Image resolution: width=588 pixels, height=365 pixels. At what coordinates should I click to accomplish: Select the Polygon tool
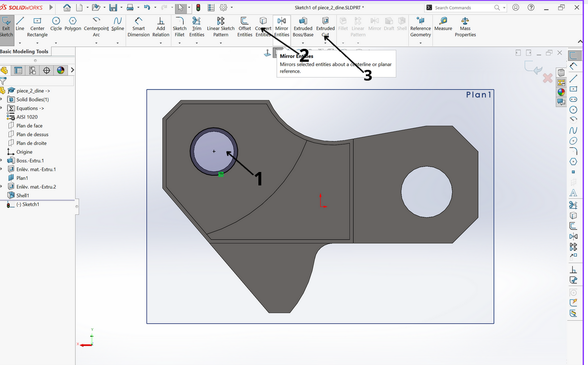(73, 25)
